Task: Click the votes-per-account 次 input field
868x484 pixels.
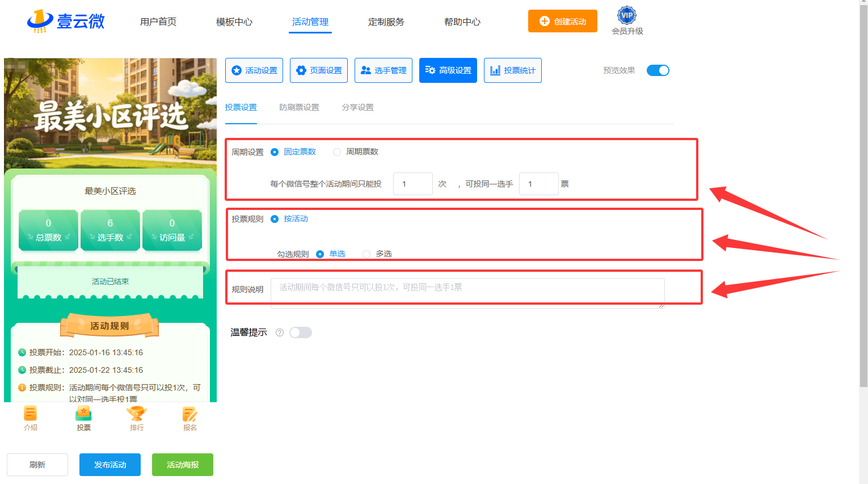Action: [413, 184]
